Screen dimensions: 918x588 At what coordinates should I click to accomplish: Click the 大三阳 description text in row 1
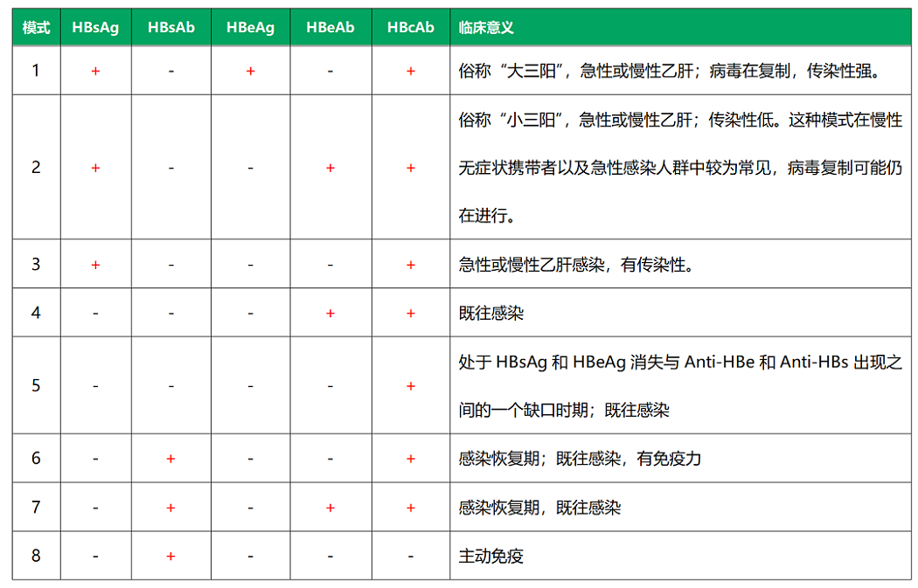pos(612,70)
